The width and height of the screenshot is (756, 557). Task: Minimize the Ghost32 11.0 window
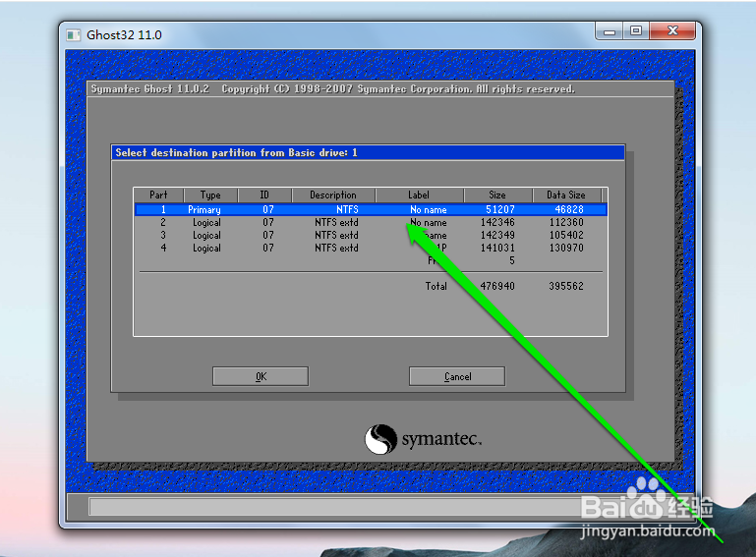pos(610,31)
